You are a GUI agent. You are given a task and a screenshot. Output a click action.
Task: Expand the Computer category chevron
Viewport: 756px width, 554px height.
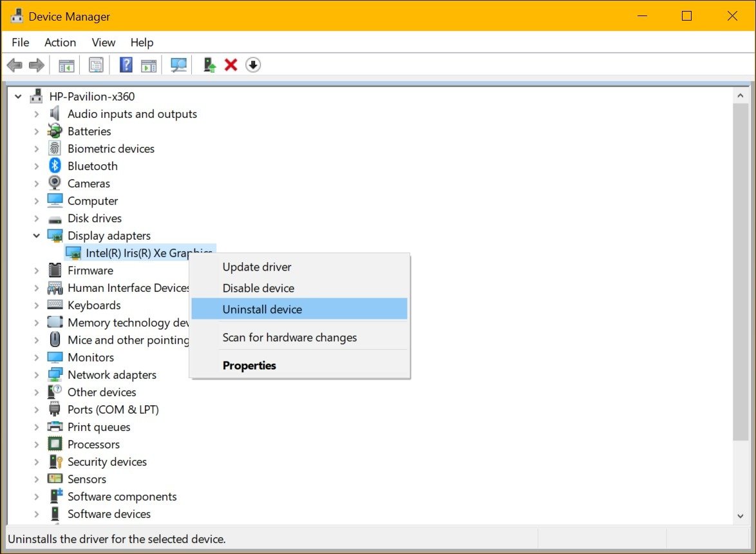pos(36,201)
